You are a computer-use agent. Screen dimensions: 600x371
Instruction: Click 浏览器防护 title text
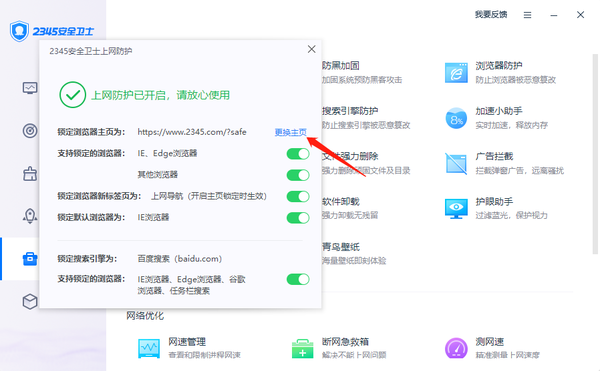point(499,66)
